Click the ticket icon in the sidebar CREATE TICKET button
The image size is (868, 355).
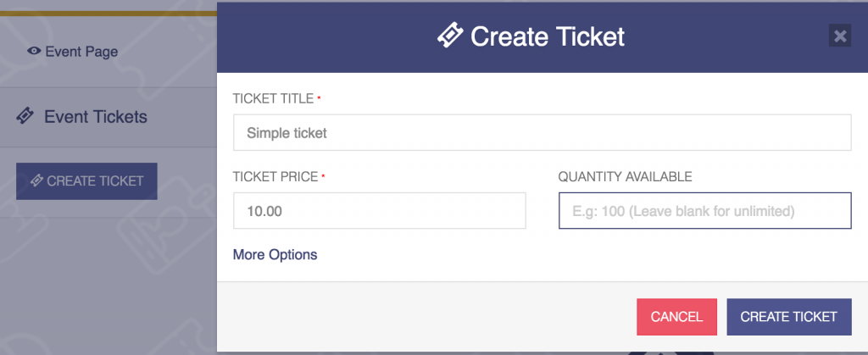point(36,180)
